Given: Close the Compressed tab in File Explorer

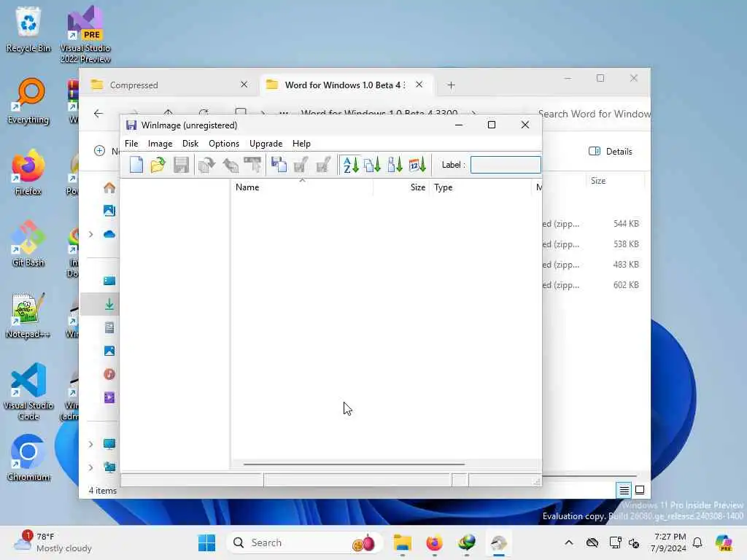Looking at the screenshot, I should click(244, 85).
